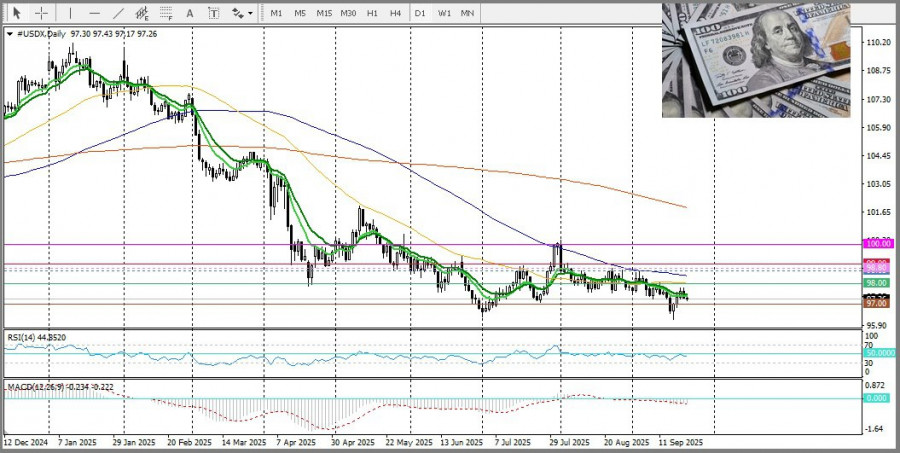Viewport: 900px width, 453px height.
Task: Select the Fibonacci retracement tool
Action: 166,13
